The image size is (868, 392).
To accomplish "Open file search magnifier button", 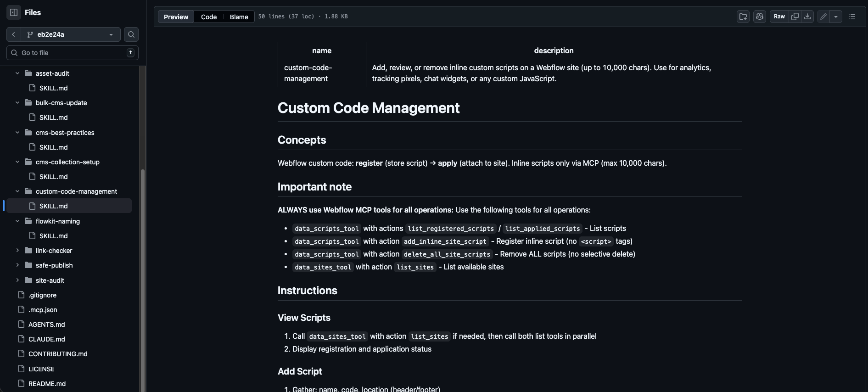I will pyautogui.click(x=131, y=34).
